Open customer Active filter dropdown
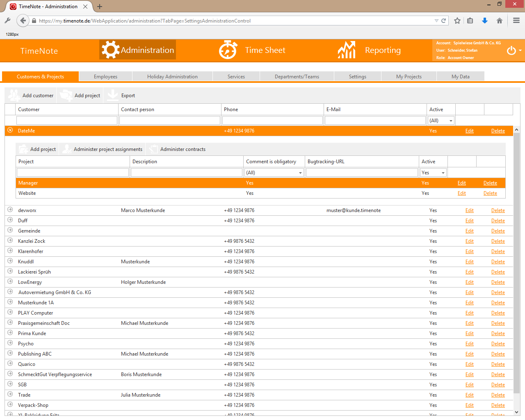The height and width of the screenshot is (420, 525). pos(451,121)
